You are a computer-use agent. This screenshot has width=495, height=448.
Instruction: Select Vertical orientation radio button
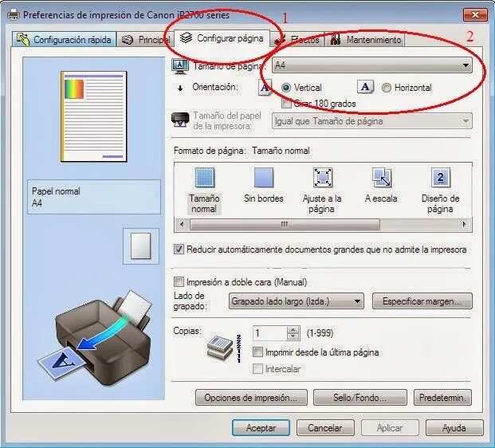[285, 88]
